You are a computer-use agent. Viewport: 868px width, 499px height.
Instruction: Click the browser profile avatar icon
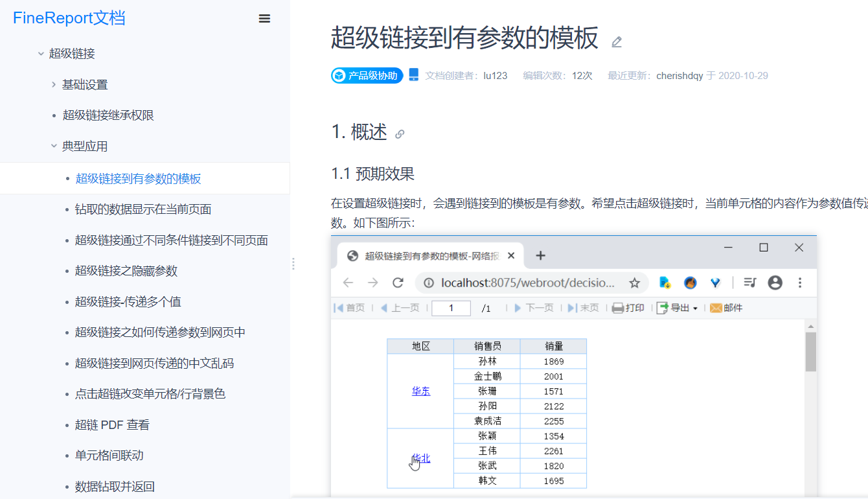[x=775, y=283]
